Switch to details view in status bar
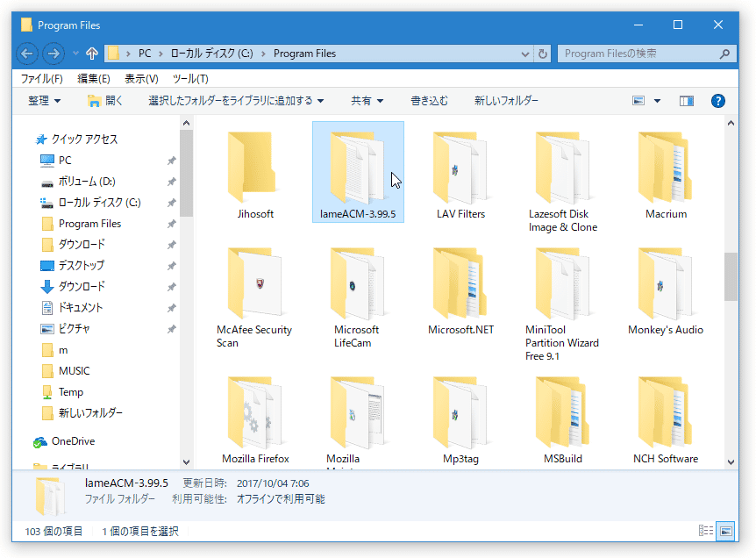 (x=706, y=531)
